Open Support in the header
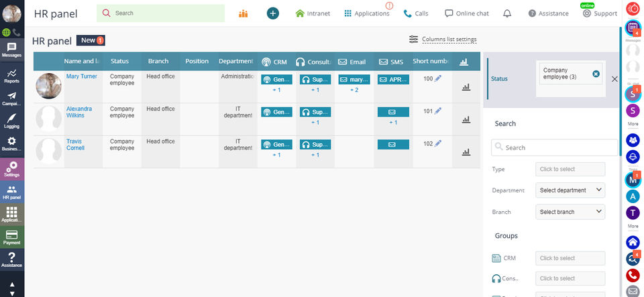 pos(600,13)
